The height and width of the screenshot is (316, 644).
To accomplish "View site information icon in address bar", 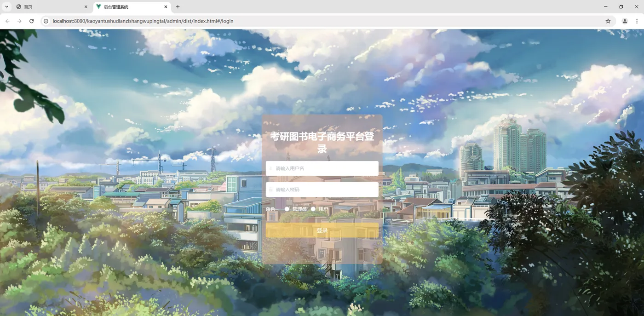I will click(46, 21).
